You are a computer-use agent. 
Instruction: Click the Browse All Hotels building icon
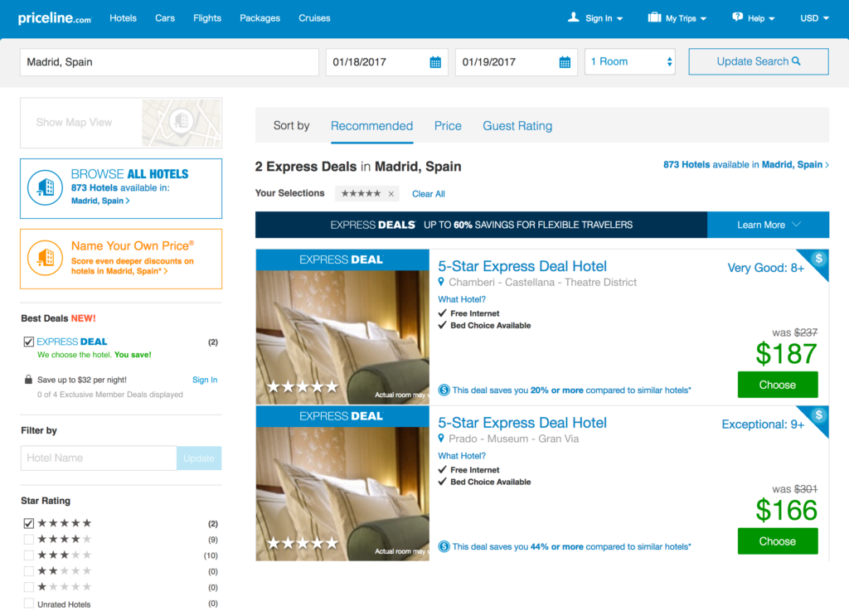click(45, 188)
